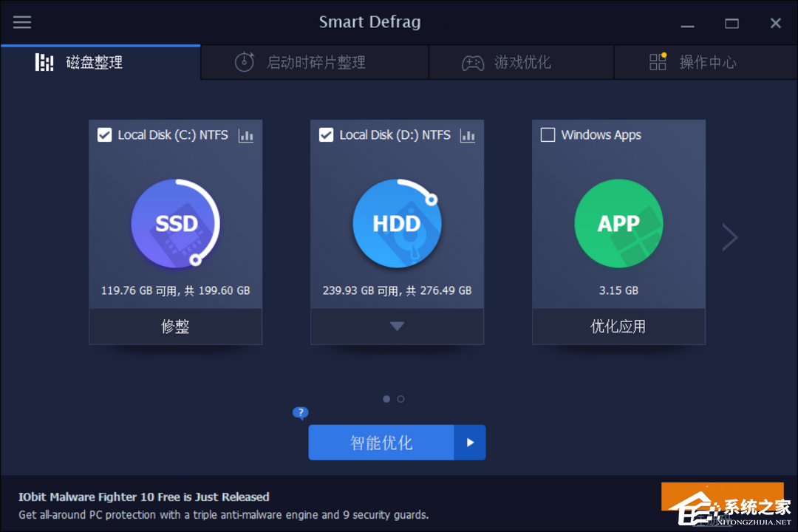View the chart icon for disk C:
The height and width of the screenshot is (532, 798).
pyautogui.click(x=246, y=135)
